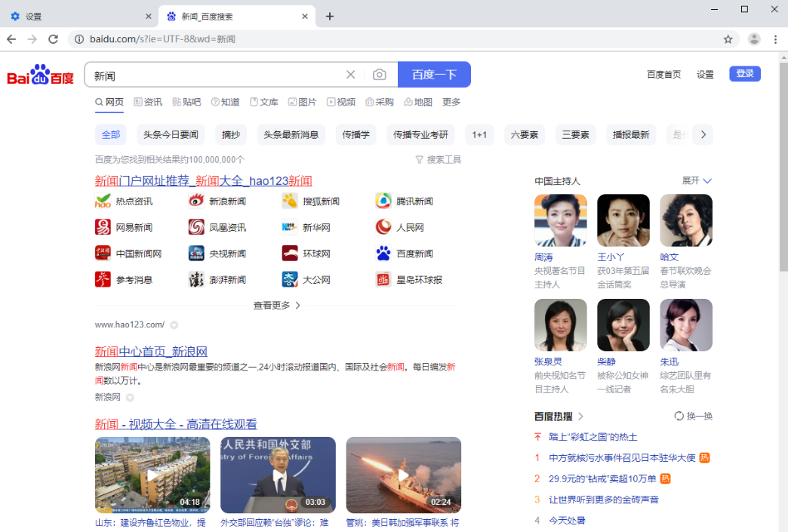
Task: Open the Chrome profile avatar icon
Action: [754, 39]
